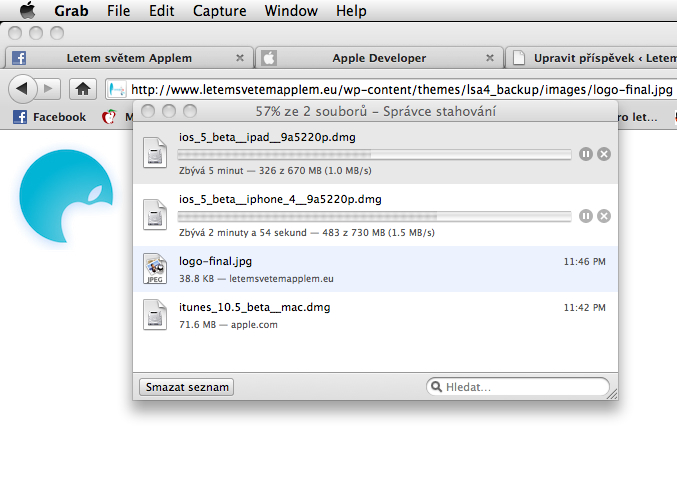Select the logo-final.jpg download entry
The image size is (677, 488).
click(375, 269)
